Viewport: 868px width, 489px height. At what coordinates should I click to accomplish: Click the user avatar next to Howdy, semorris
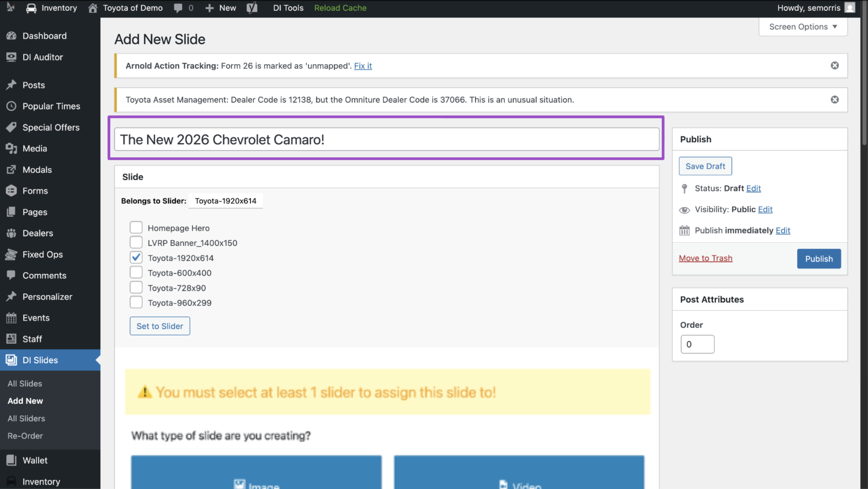850,8
